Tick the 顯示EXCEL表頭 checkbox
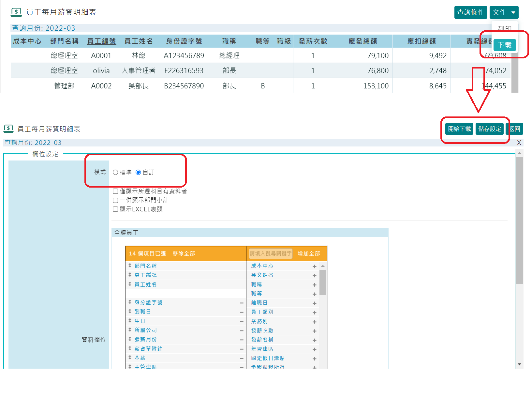Screen dimensions: 532x413 tap(115, 209)
